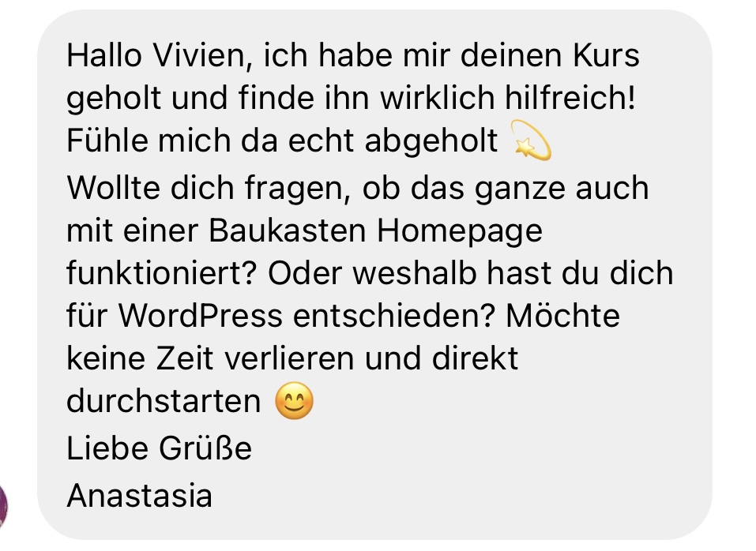The width and height of the screenshot is (756, 551).
Task: Click the word durchstarten near the smiley
Action: click(164, 401)
